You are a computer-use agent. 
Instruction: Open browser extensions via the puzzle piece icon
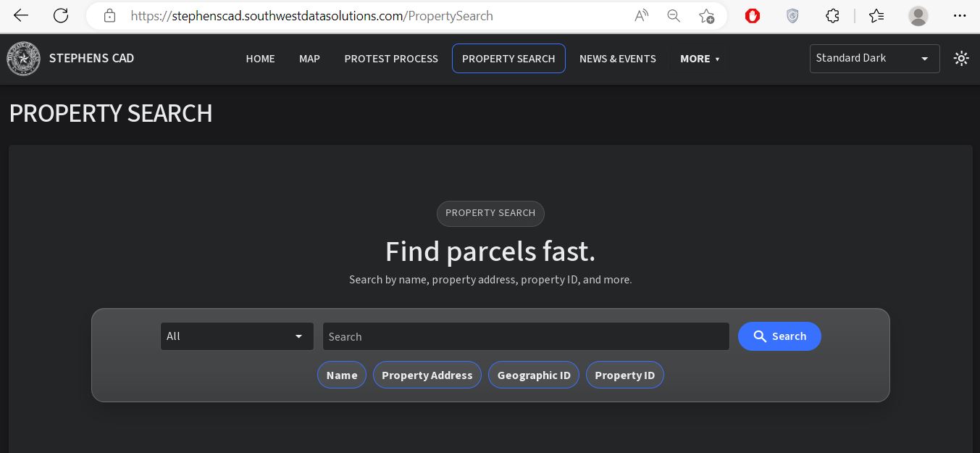(832, 15)
